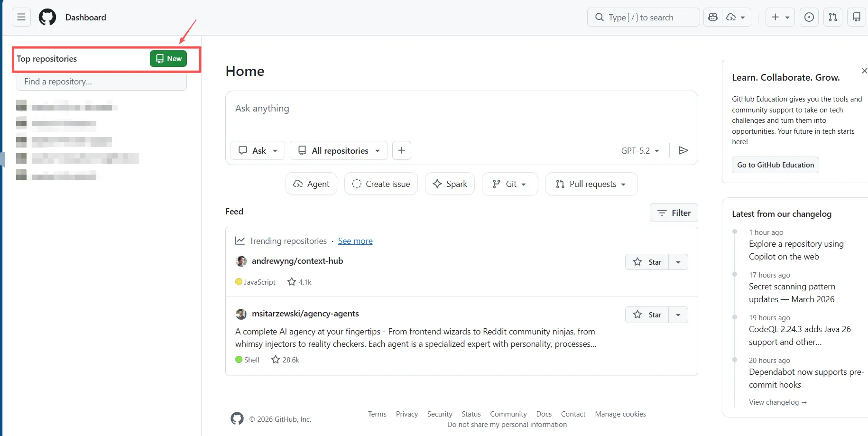Viewport: 868px width, 436px height.
Task: Click the footer GitHub logo
Action: coord(237,418)
